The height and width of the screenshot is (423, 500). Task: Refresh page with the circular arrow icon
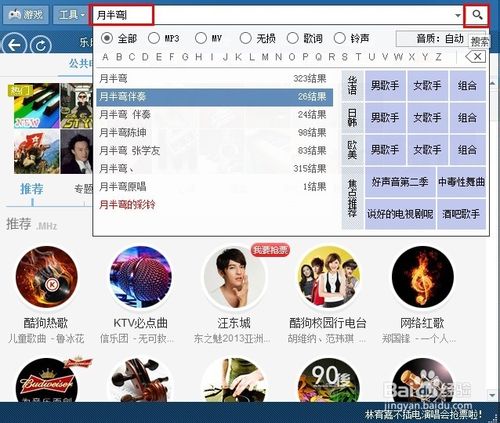point(41,45)
